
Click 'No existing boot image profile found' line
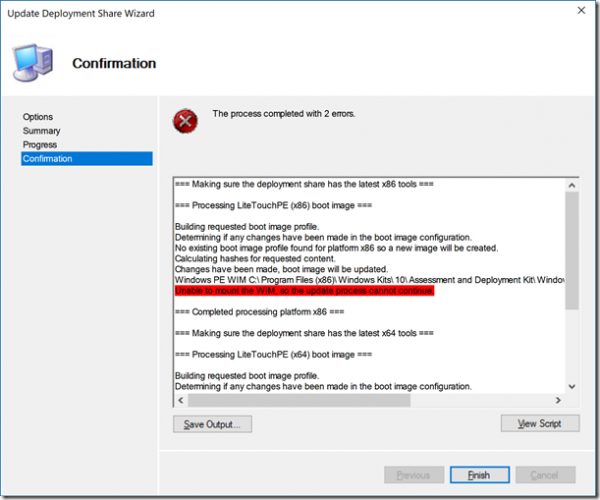pyautogui.click(x=337, y=248)
